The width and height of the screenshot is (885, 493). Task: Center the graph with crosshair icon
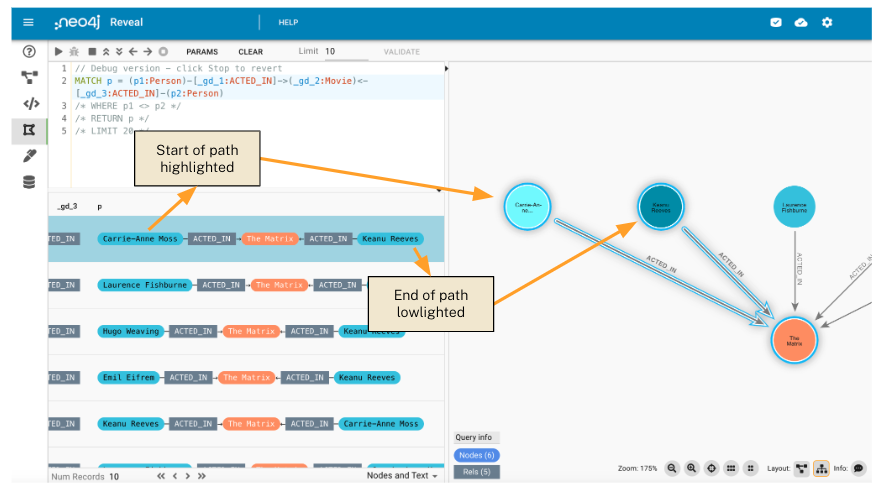coord(712,468)
